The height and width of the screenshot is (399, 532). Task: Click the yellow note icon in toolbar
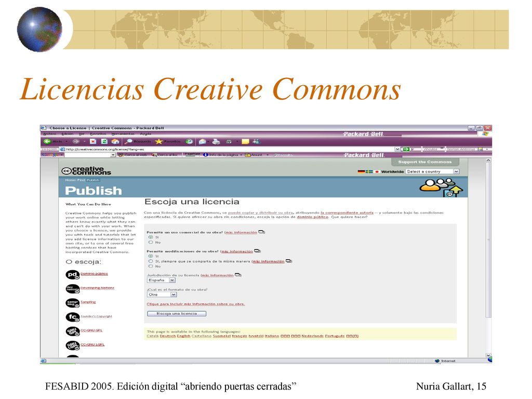pyautogui.click(x=245, y=141)
